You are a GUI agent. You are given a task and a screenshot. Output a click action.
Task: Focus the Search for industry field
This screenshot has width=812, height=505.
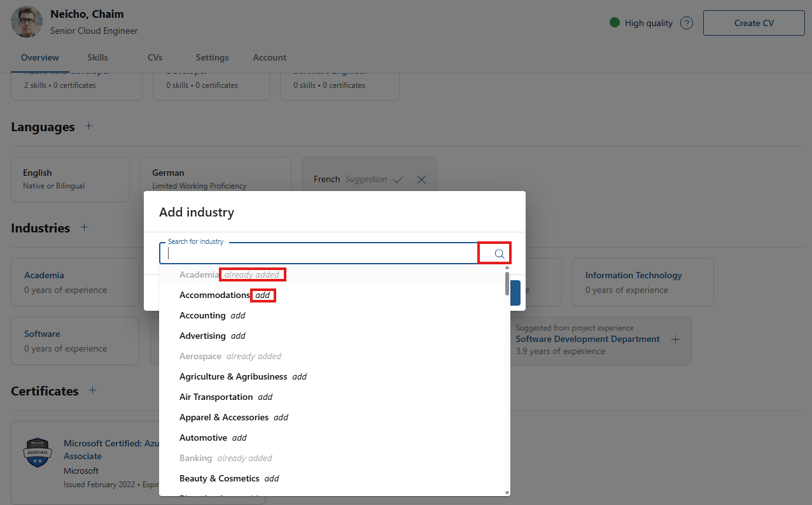pyautogui.click(x=335, y=253)
